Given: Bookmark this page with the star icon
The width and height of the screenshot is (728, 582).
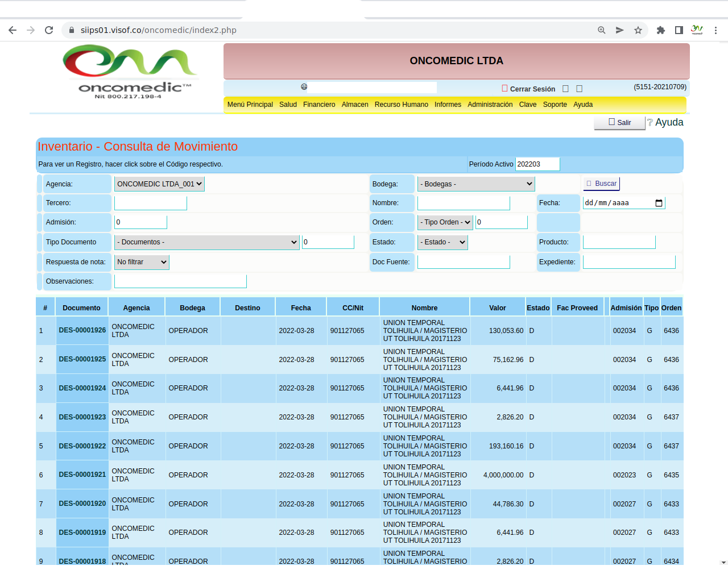Looking at the screenshot, I should tap(638, 30).
